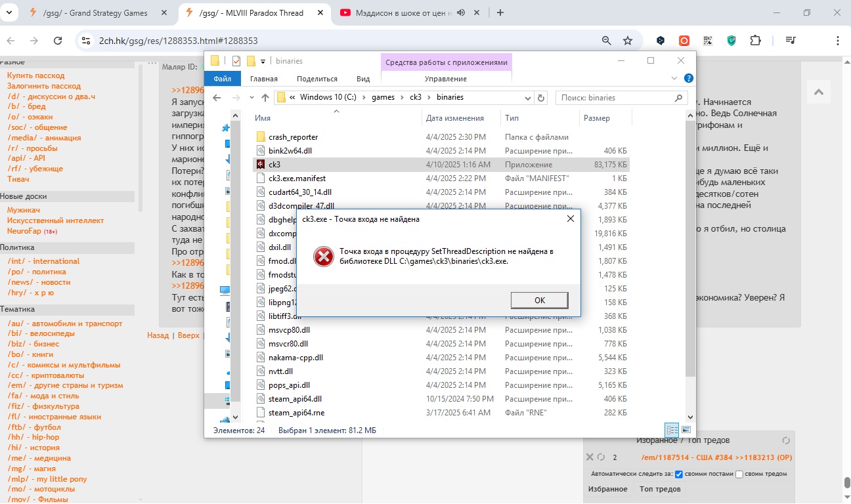851x504 pixels.
Task: Mute the YouTube tab via speaker icon
Action: (461, 12)
